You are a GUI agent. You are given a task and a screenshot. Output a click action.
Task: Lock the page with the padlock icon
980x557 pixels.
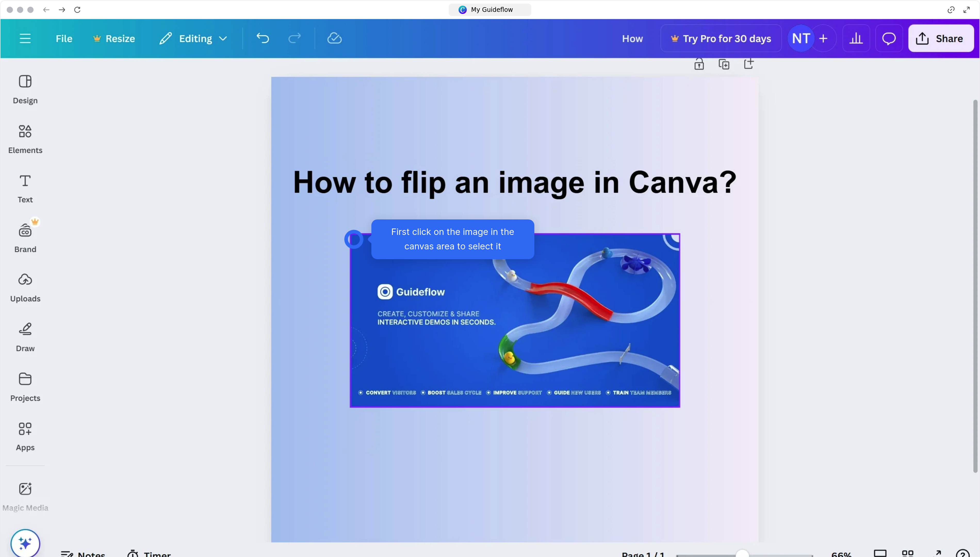pos(699,64)
